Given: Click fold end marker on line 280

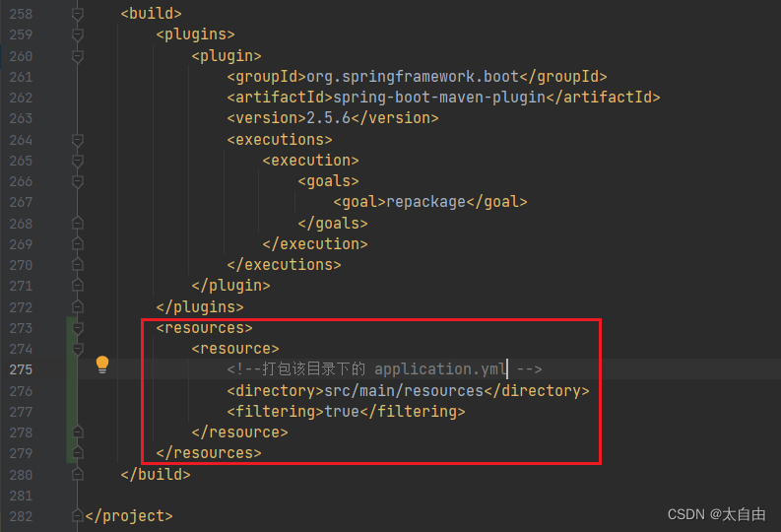Looking at the screenshot, I should pyautogui.click(x=77, y=475).
